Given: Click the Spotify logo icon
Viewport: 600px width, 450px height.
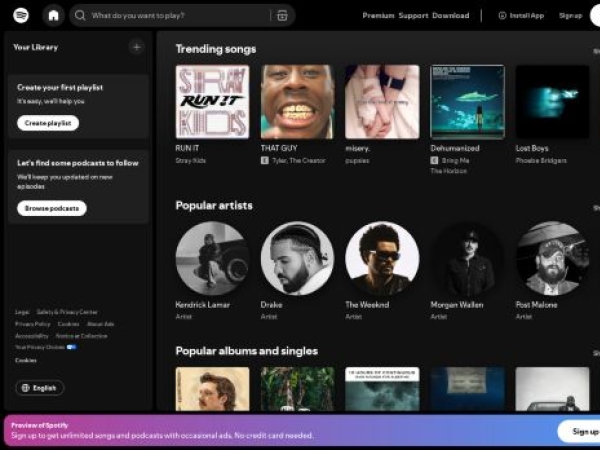Looking at the screenshot, I should pyautogui.click(x=21, y=15).
